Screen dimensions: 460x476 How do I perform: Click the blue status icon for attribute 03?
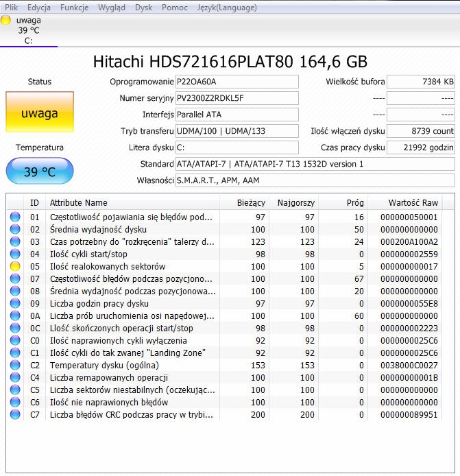point(15,241)
